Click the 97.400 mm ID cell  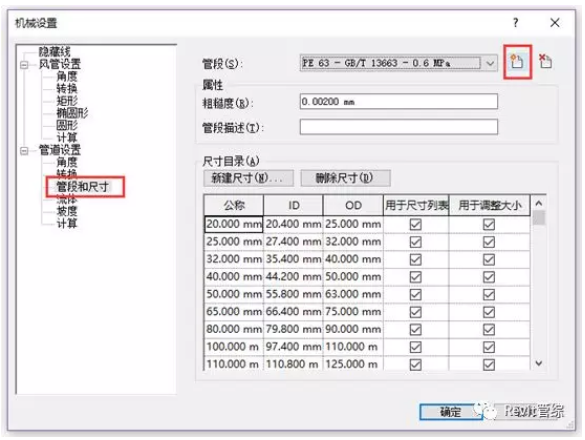point(294,347)
